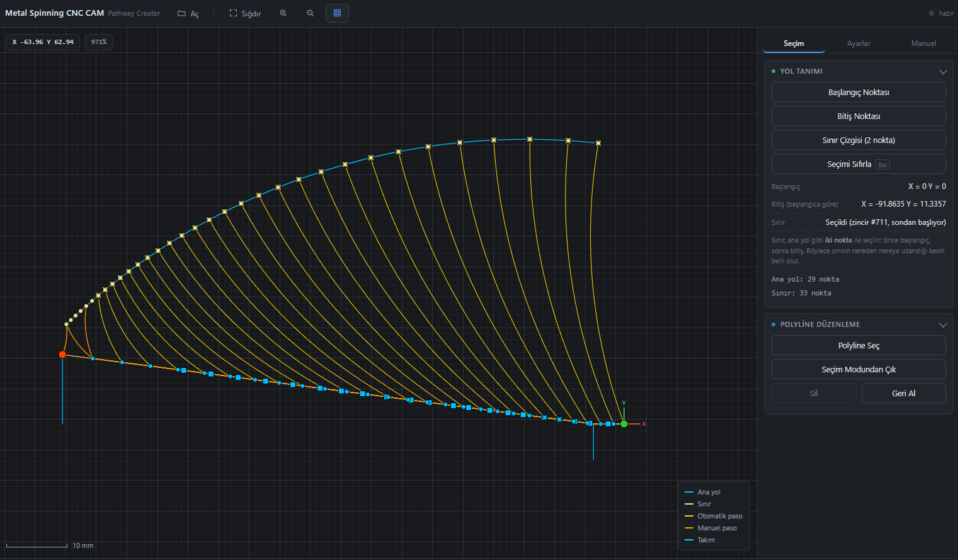Switch to the Seçim tab
The height and width of the screenshot is (560, 958).
(794, 43)
